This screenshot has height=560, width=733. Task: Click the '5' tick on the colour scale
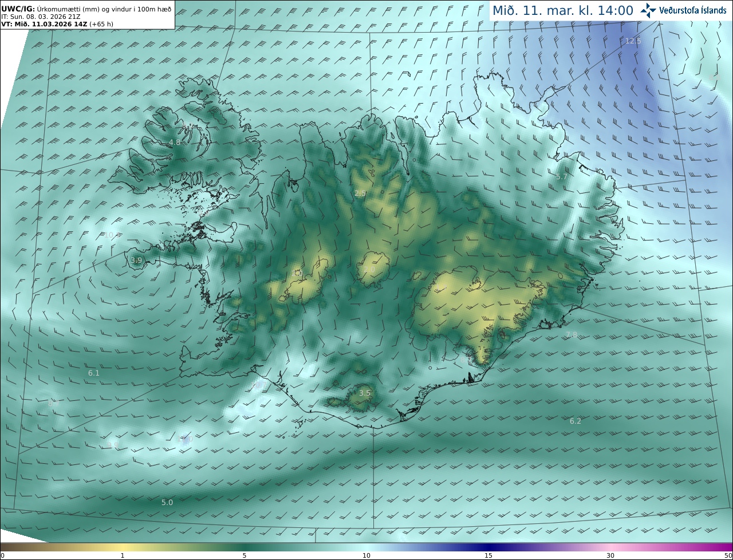[x=245, y=555]
